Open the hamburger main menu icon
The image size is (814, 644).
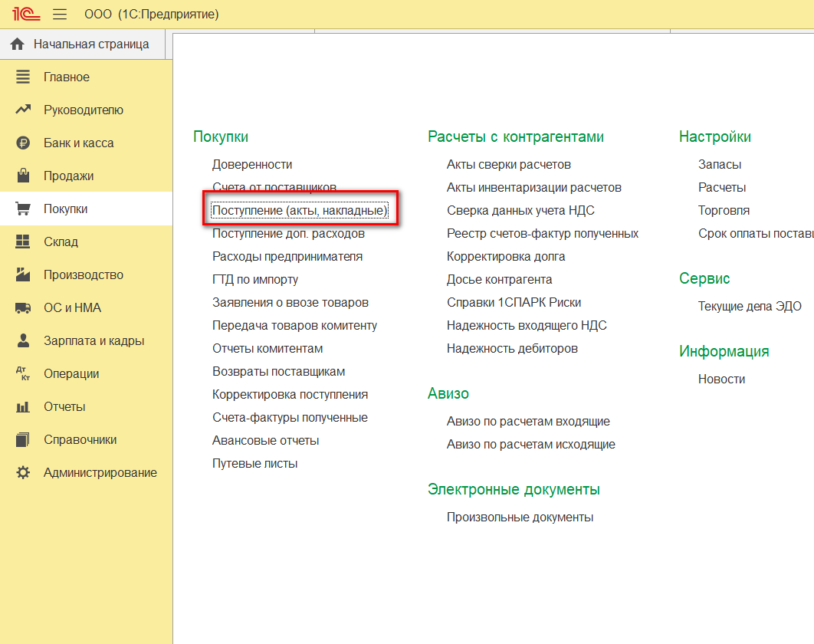tap(60, 15)
